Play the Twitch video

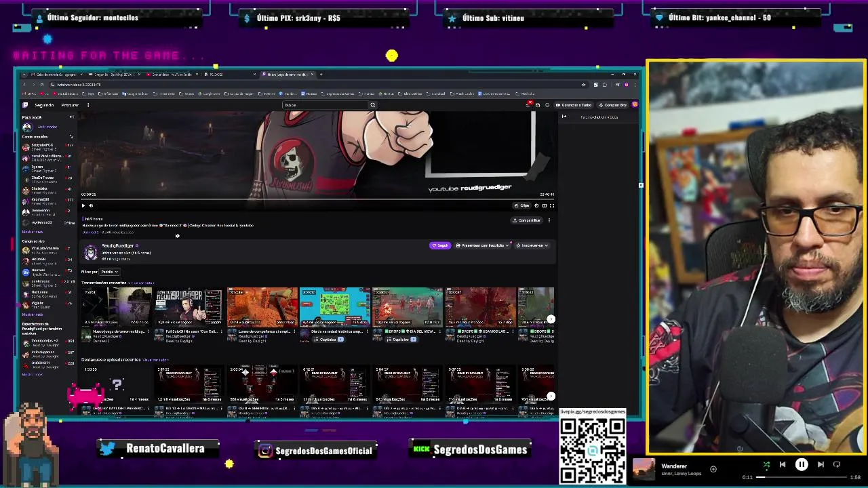click(x=83, y=205)
